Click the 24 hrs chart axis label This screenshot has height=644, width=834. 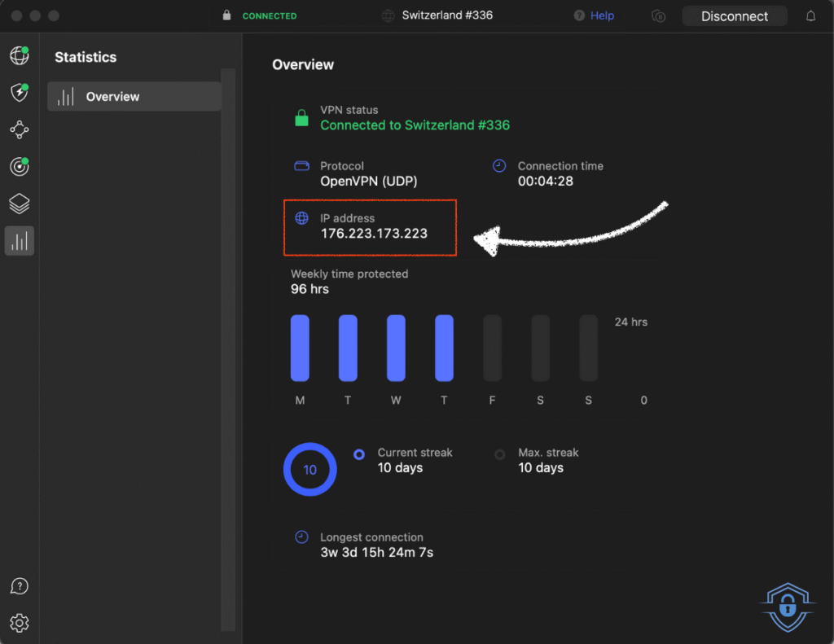pos(631,322)
